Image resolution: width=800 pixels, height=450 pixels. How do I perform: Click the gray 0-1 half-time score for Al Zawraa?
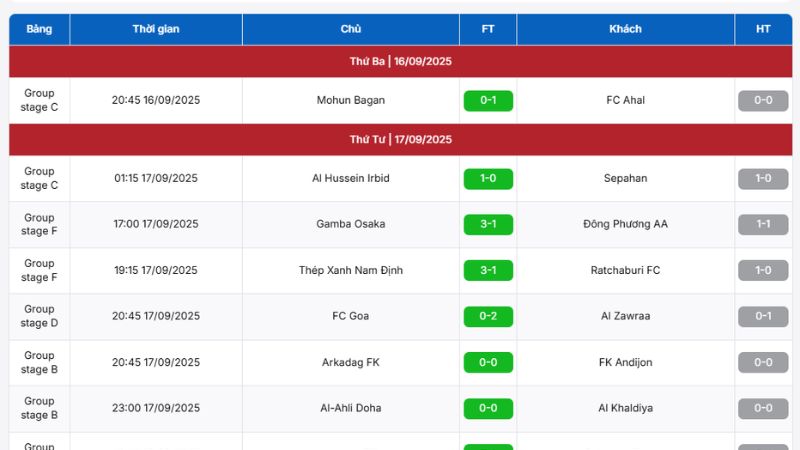coord(763,316)
